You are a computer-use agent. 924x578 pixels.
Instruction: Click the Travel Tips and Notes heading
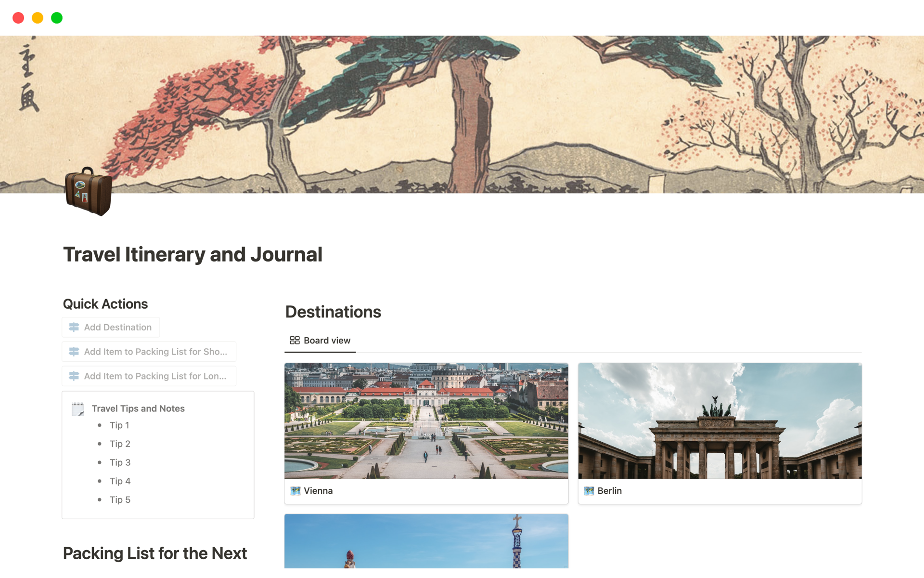pos(138,408)
